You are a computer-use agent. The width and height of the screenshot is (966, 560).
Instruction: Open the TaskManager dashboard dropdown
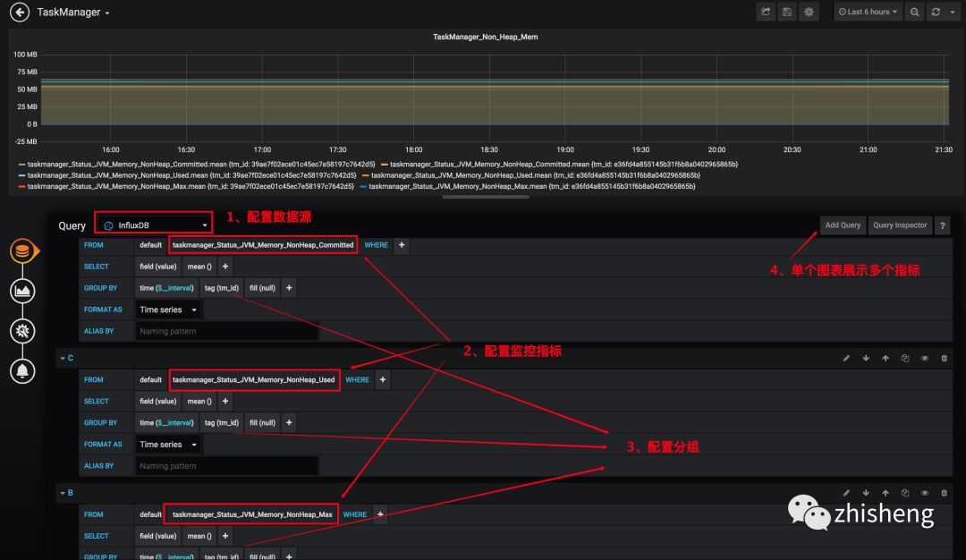pyautogui.click(x=73, y=13)
